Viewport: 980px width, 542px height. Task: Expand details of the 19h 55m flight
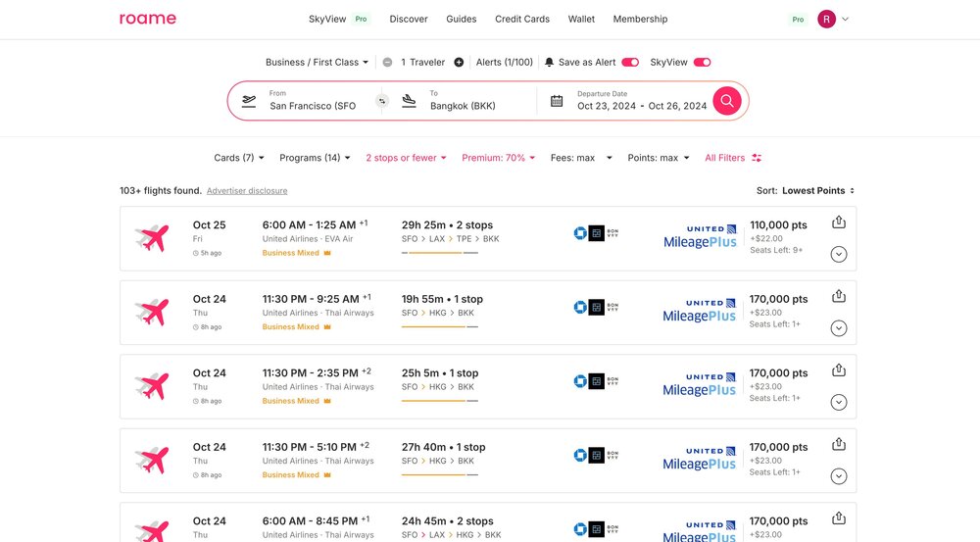tap(839, 328)
